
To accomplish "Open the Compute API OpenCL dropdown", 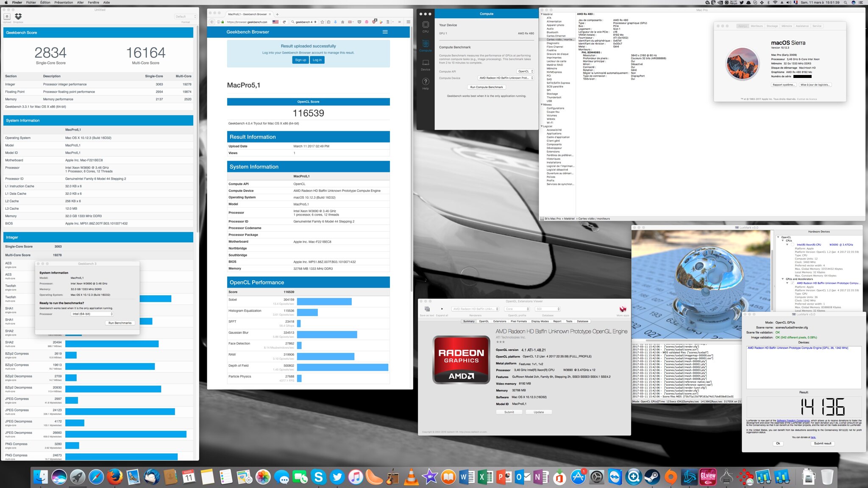I will (x=526, y=71).
